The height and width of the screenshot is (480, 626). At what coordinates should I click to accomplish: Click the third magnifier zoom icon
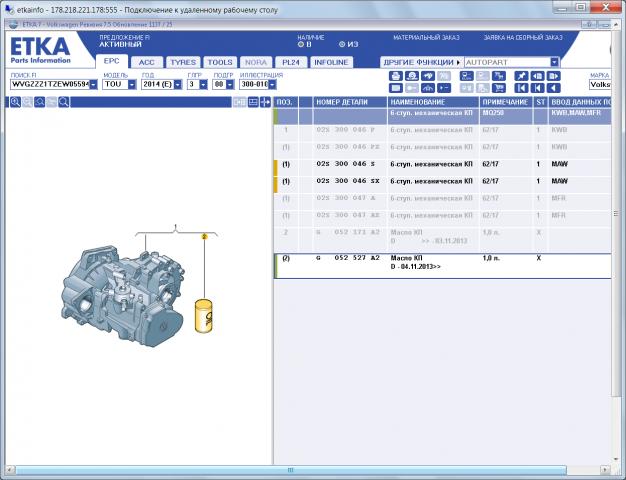click(x=39, y=102)
